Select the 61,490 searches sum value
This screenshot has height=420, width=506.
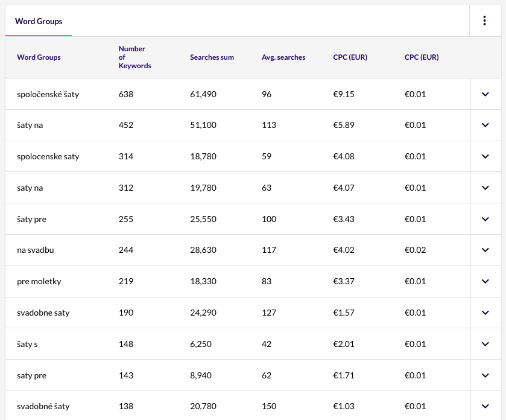203,94
